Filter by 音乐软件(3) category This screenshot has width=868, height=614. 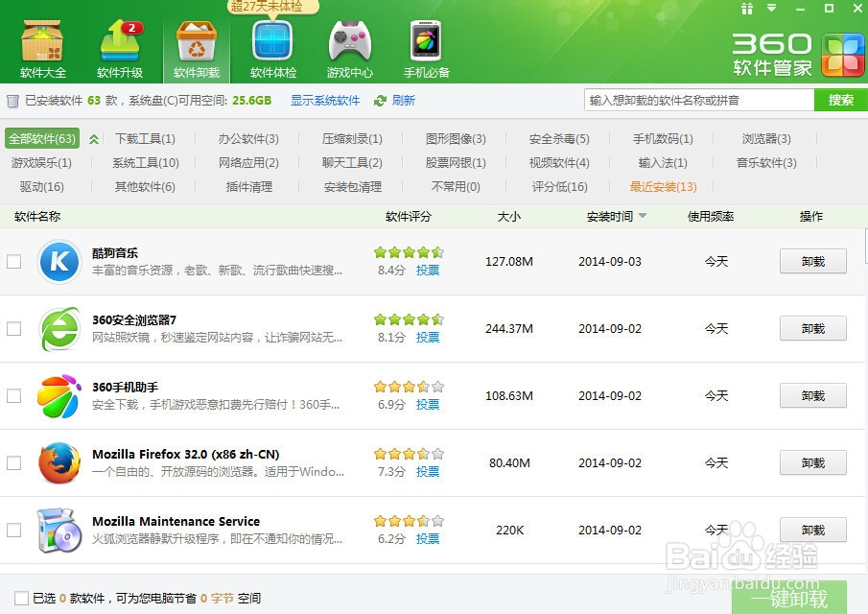[766, 163]
